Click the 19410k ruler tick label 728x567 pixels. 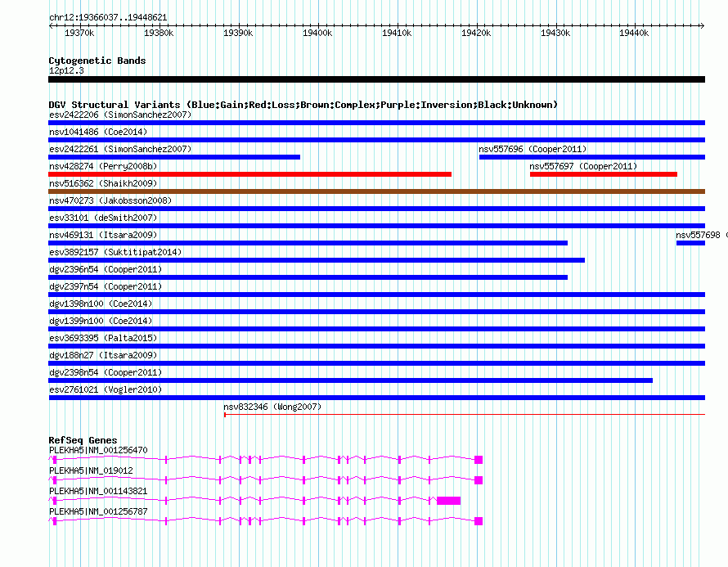397,33
